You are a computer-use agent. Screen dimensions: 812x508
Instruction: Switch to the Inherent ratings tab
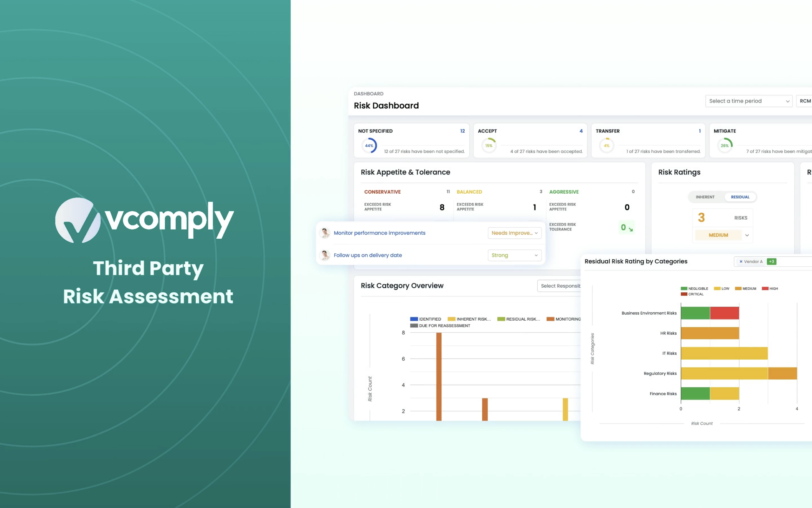coord(705,197)
